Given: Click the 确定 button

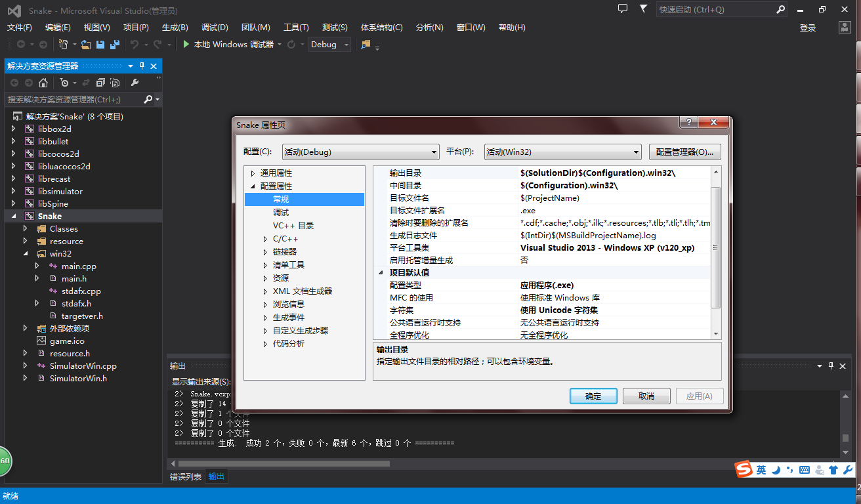Looking at the screenshot, I should 593,396.
